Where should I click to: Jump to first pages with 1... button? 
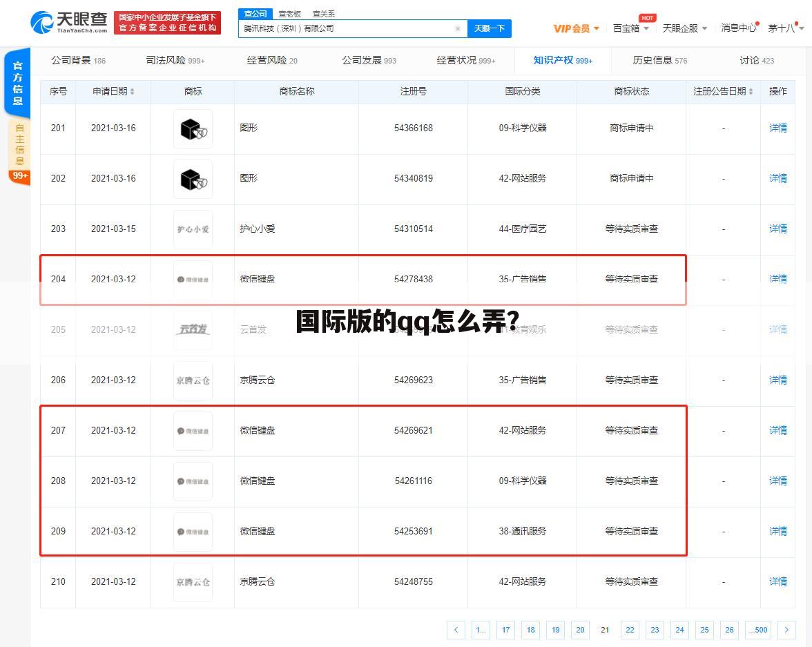pos(481,630)
